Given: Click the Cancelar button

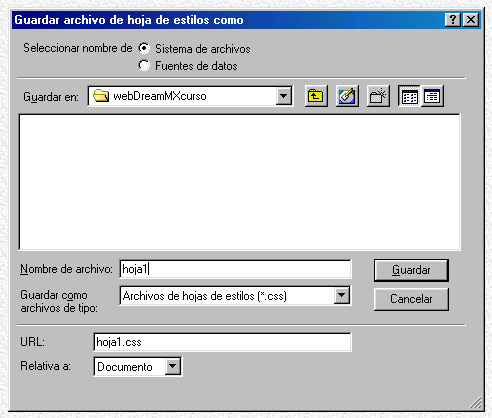Looking at the screenshot, I should click(411, 299).
